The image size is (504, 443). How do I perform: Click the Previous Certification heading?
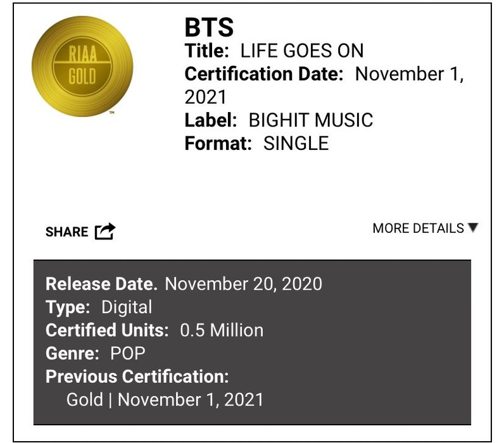point(137,377)
